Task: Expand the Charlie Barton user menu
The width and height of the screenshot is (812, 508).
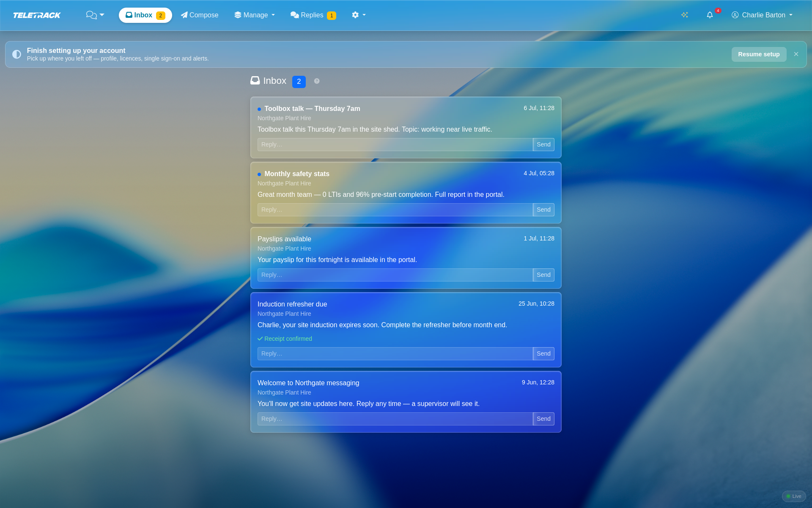Action: 762,15
